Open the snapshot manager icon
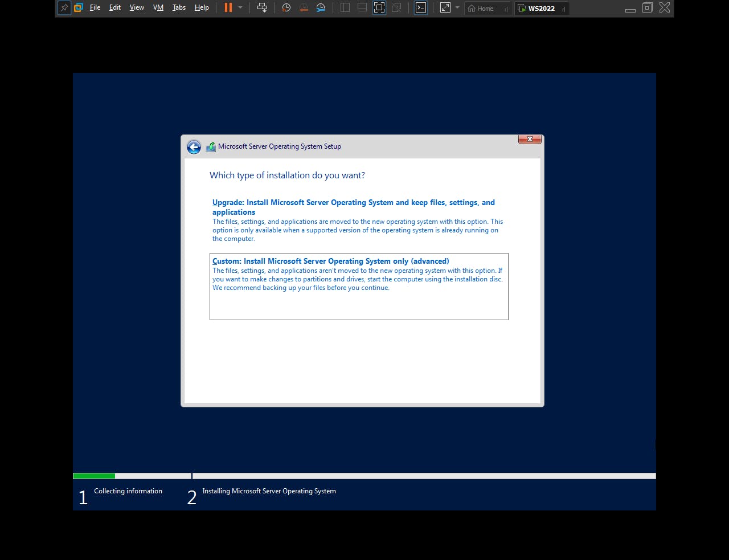This screenshot has width=729, height=560. point(321,8)
